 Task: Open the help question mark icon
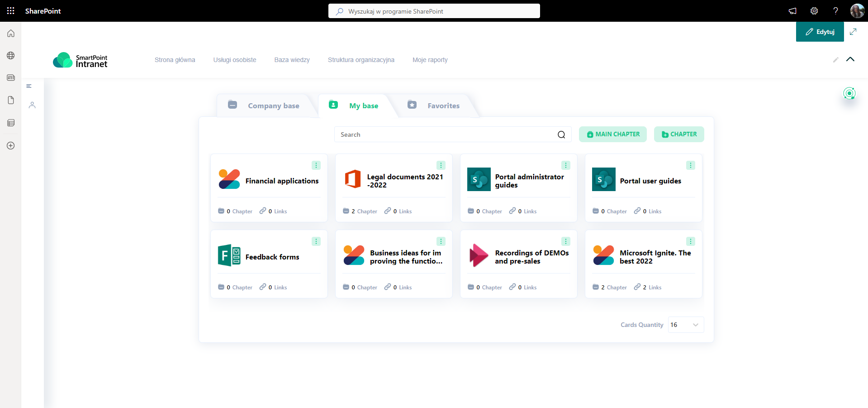click(835, 11)
